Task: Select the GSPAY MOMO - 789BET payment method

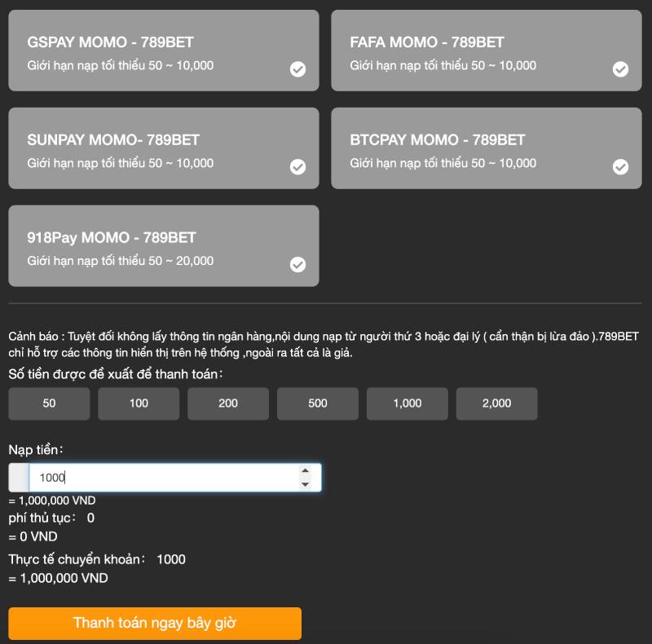Action: click(x=163, y=49)
